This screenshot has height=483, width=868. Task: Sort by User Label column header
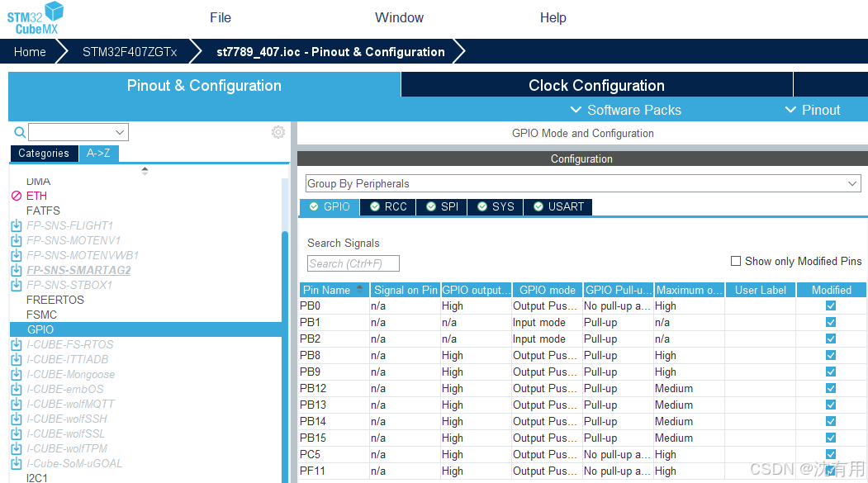coord(760,290)
